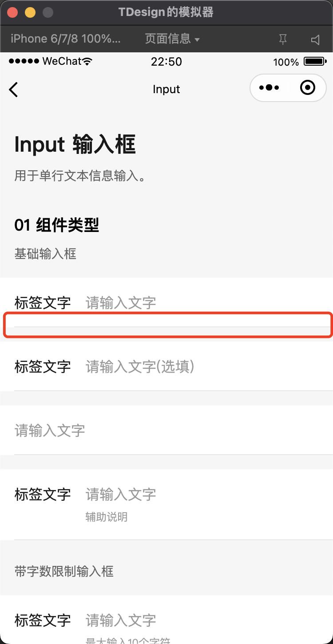Open the mini program menu via ••• capsule icon
This screenshot has width=333, height=644.
point(269,88)
